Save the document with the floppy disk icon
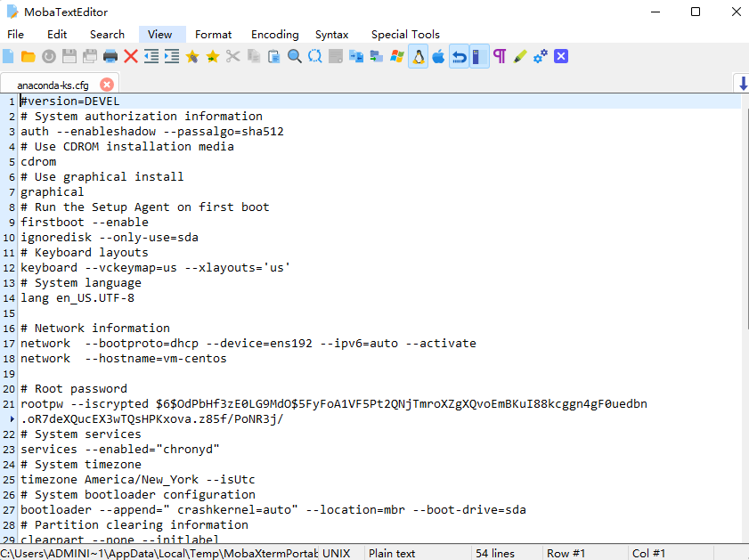The height and width of the screenshot is (560, 749). tap(70, 55)
